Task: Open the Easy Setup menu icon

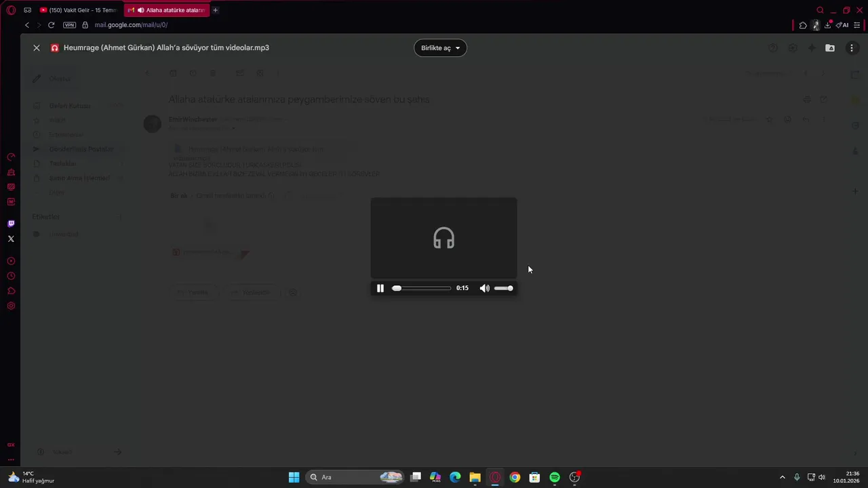Action: pos(857,25)
